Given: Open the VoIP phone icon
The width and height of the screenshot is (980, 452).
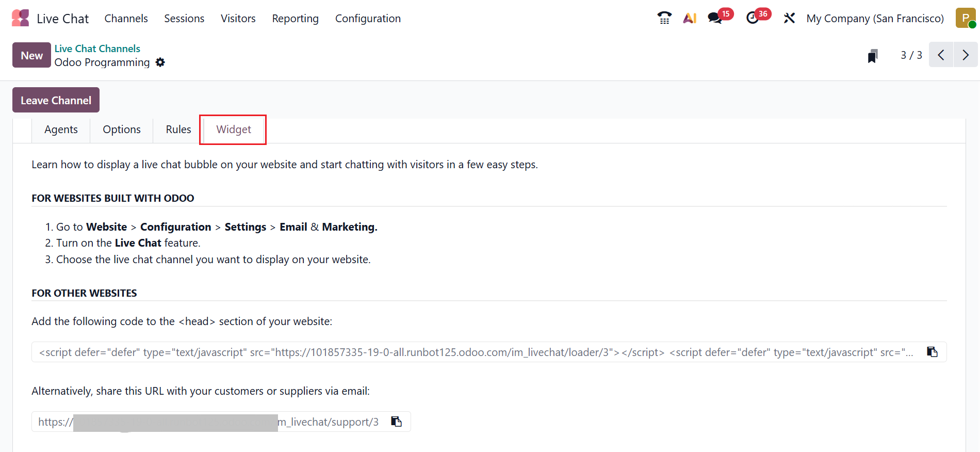Looking at the screenshot, I should coord(664,18).
